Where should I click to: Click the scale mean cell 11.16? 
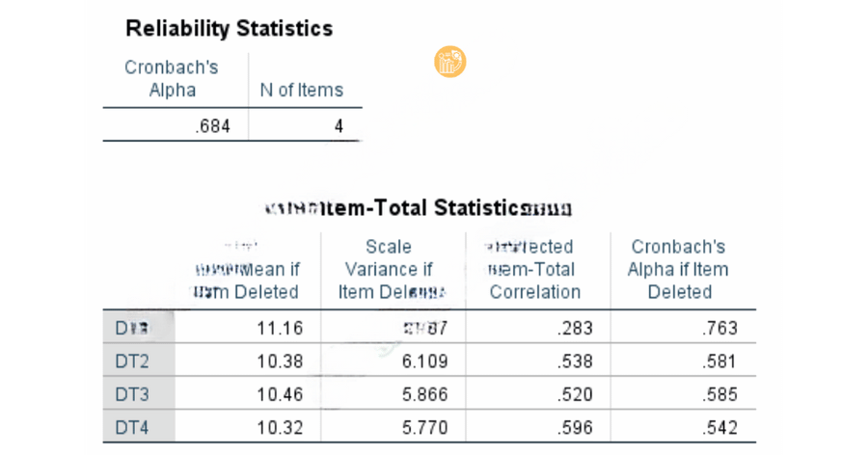point(280,329)
